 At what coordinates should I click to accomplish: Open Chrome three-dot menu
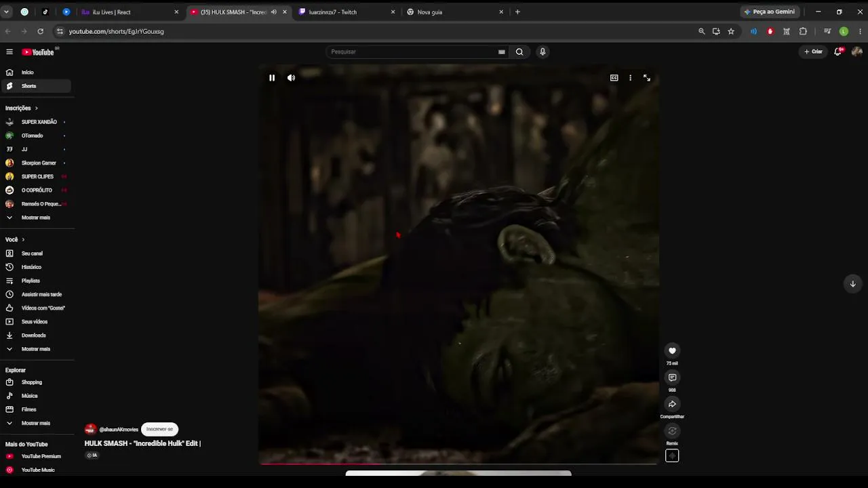point(860,31)
